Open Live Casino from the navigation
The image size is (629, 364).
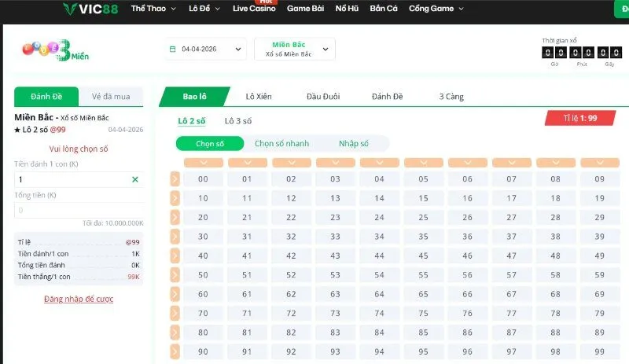click(x=254, y=9)
